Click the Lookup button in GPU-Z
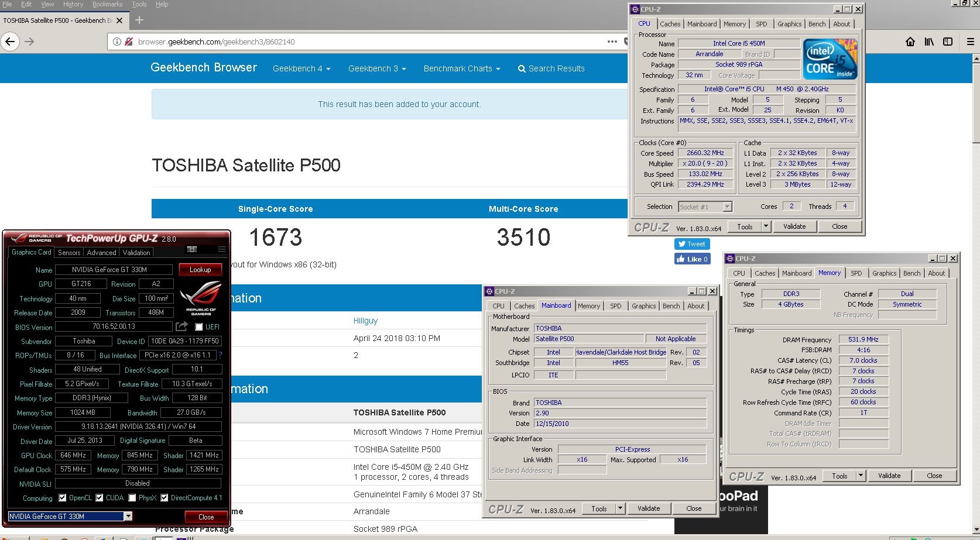Image resolution: width=980 pixels, height=540 pixels. tap(200, 270)
